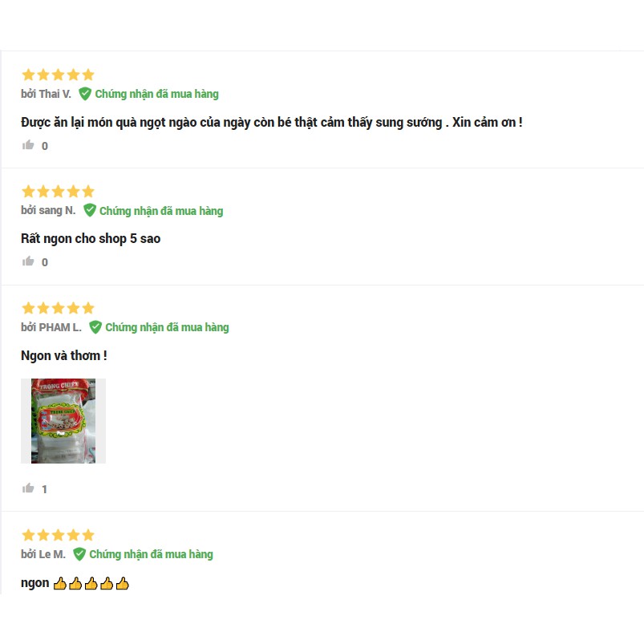This screenshot has height=644, width=644.
Task: Click review text 'Rất ngon cho shop 5 sao'
Action: [x=91, y=238]
